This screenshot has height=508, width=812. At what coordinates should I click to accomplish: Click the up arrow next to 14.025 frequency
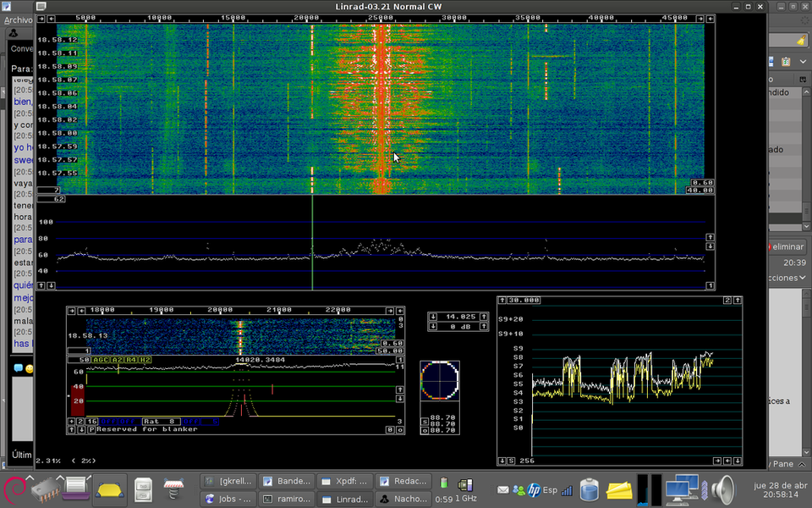[484, 317]
